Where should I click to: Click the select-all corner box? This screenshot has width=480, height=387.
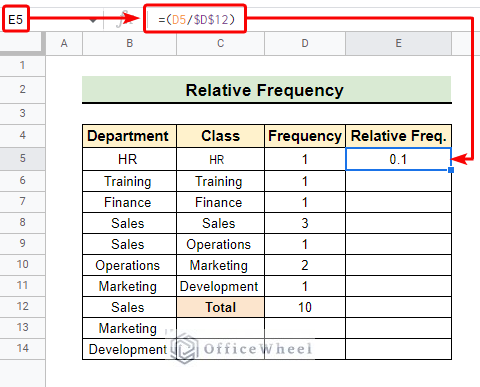pyautogui.click(x=22, y=43)
